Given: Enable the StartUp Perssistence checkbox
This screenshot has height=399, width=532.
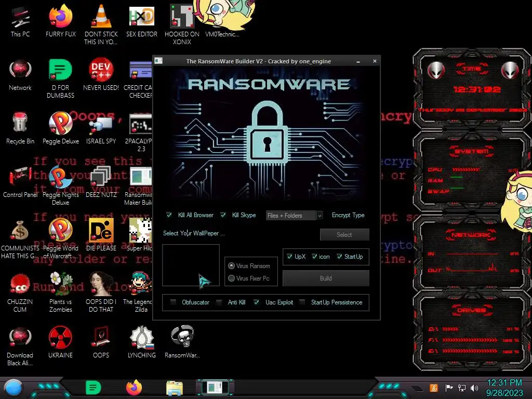Looking at the screenshot, I should tap(302, 302).
